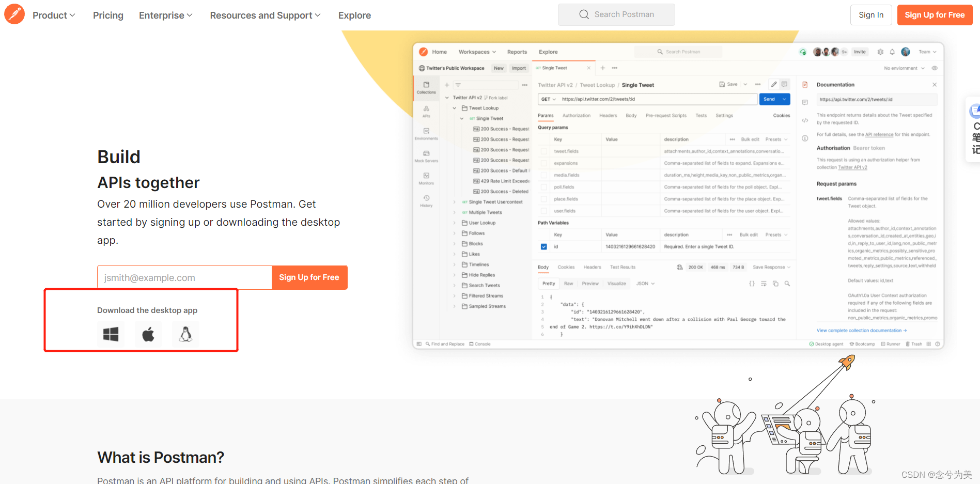Click the blue Send button

tap(769, 99)
